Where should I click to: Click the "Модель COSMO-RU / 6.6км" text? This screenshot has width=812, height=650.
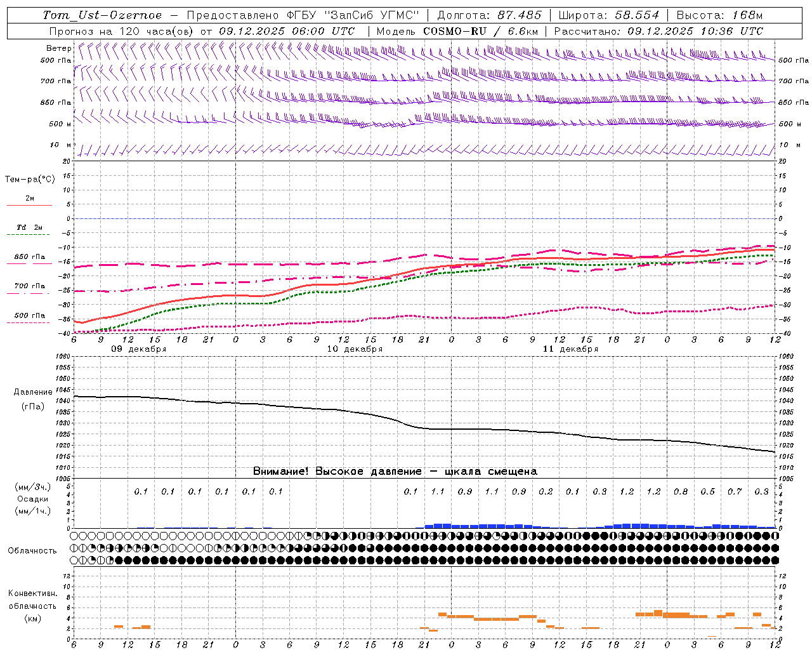pos(457,31)
